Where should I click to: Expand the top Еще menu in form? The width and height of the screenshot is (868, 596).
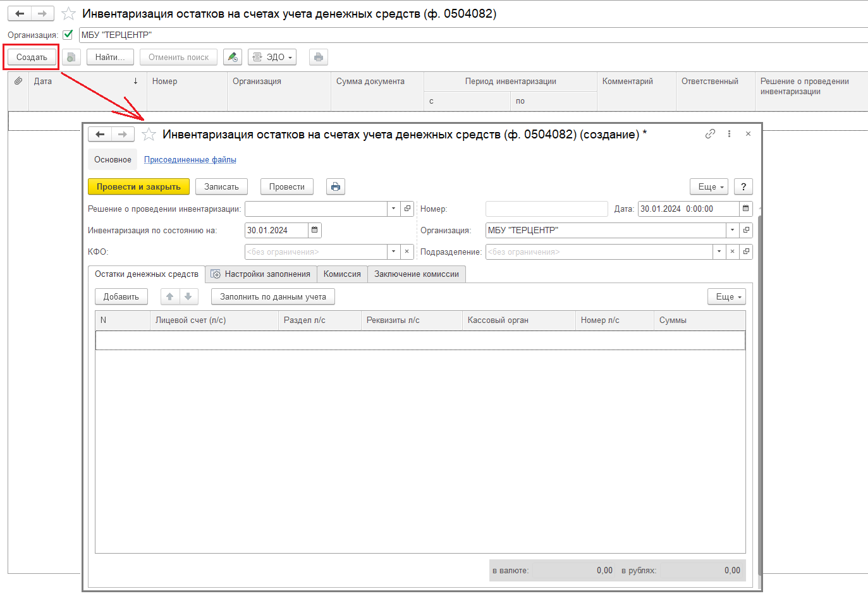click(x=709, y=186)
